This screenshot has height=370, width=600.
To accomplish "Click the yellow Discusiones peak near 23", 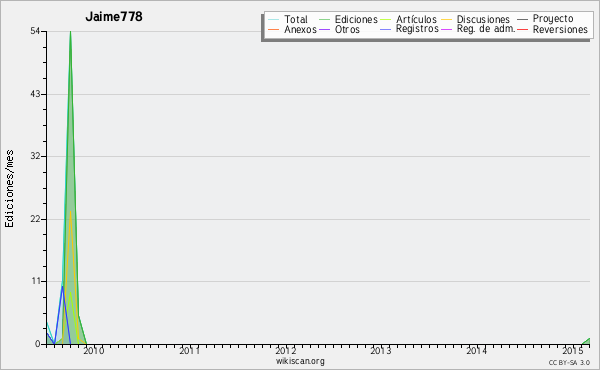I will (x=70, y=212).
